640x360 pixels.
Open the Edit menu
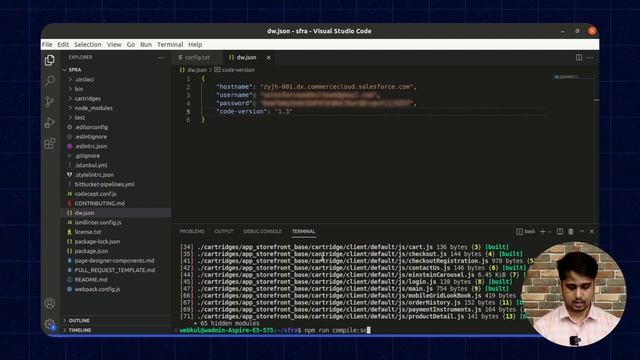tap(63, 44)
